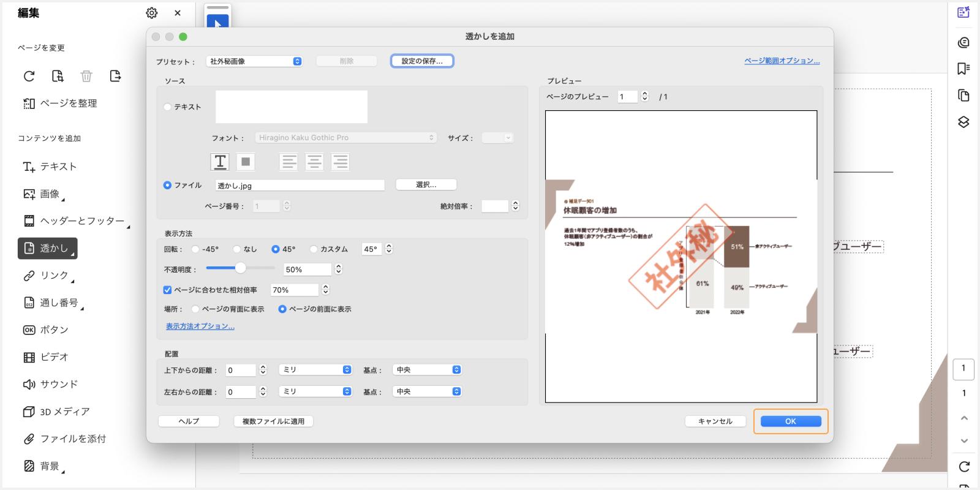Screen dimensions: 980x490
Task: Open the サイズ font size dropdown
Action: coord(497,138)
